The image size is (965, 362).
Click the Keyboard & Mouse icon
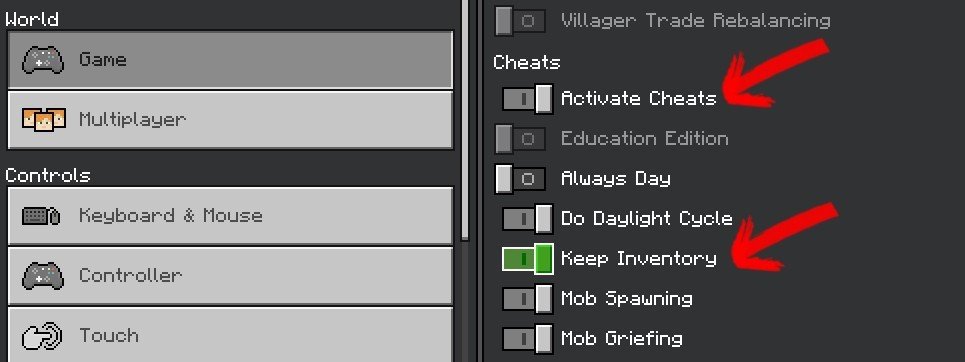41,216
